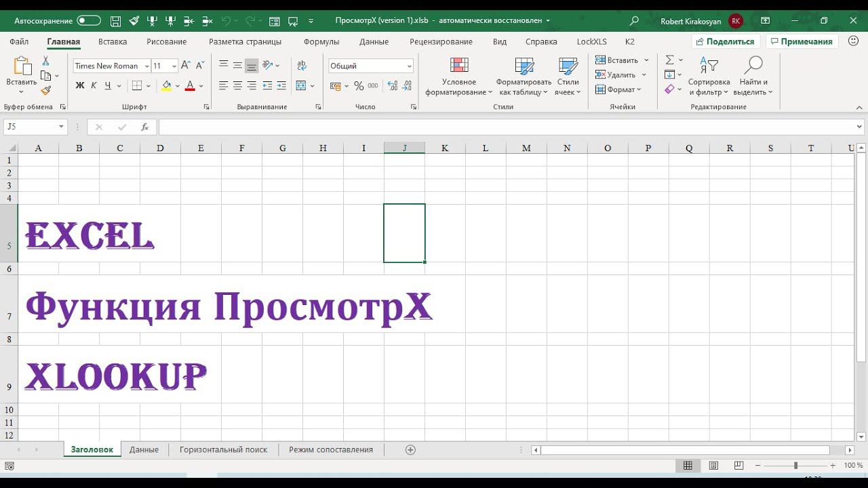The width and height of the screenshot is (868, 488).
Task: Click the Format Painter icon in Буфер обмена
Action: (x=45, y=90)
